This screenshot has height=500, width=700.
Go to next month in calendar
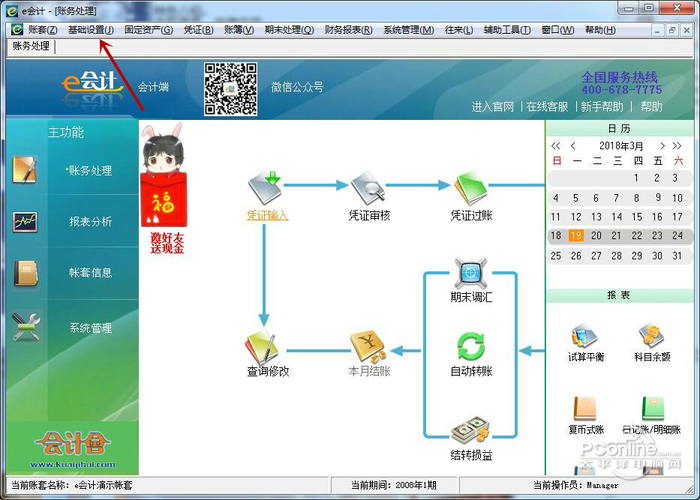point(662,146)
